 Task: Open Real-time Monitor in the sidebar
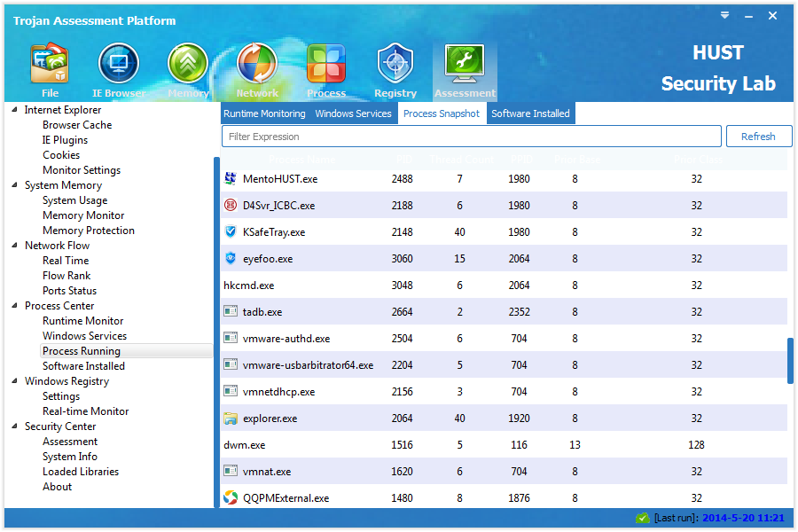click(x=85, y=411)
